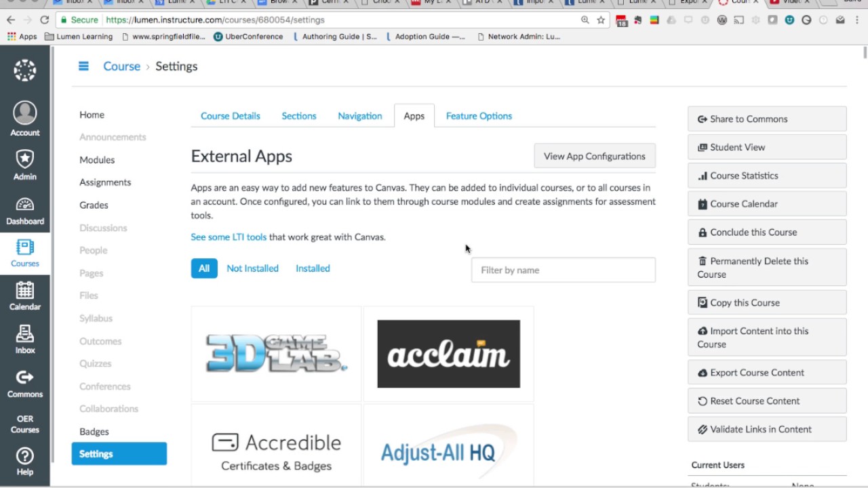
Task: Click the Filter by name field
Action: (x=564, y=270)
